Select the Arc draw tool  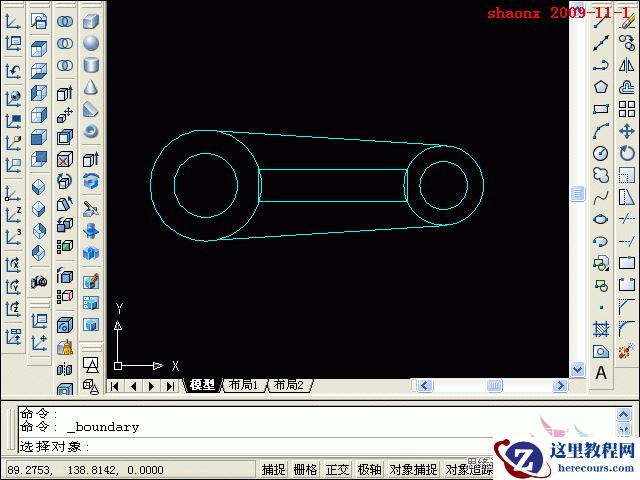(x=601, y=131)
